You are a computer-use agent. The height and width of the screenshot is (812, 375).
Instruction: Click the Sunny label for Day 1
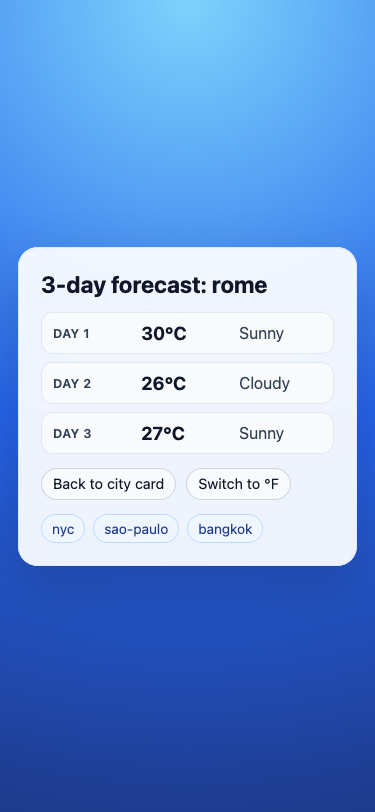tap(262, 334)
